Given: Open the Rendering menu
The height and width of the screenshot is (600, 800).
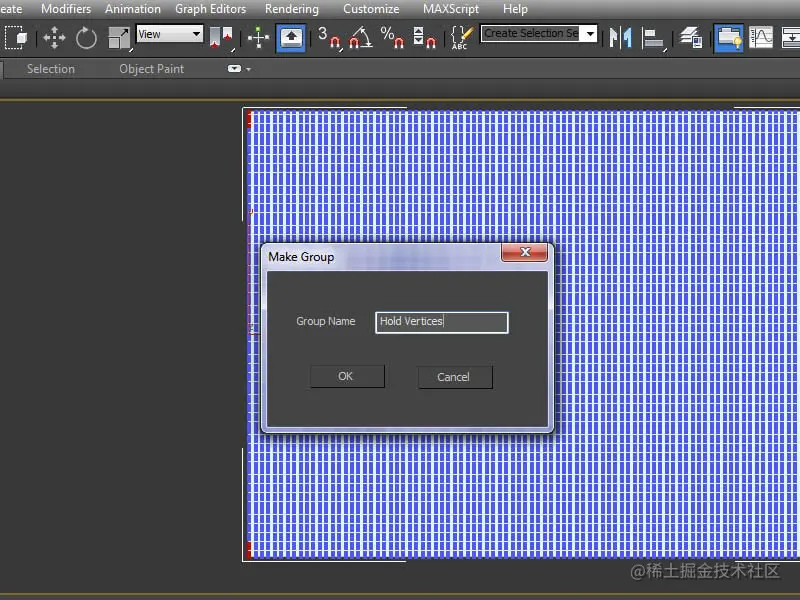Looking at the screenshot, I should click(292, 9).
